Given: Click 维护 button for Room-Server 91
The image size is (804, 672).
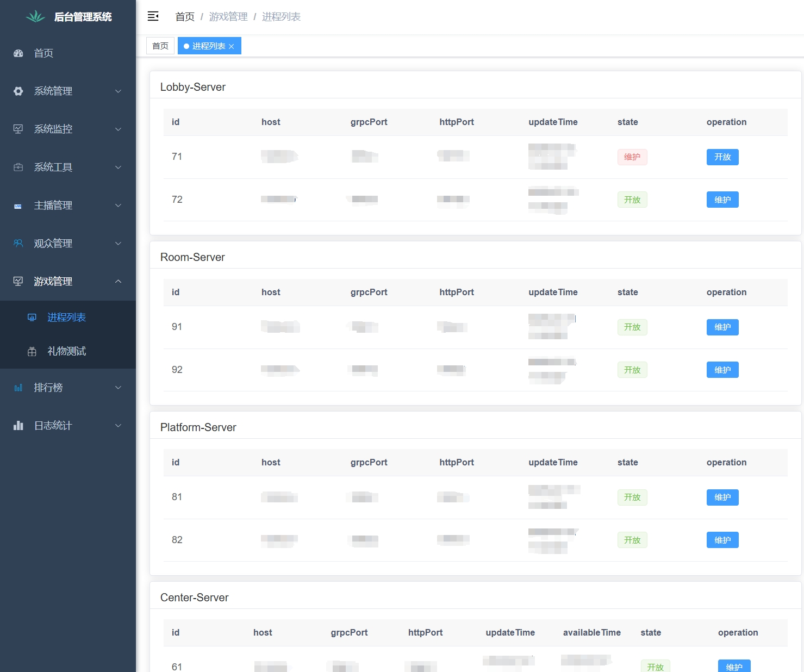Looking at the screenshot, I should point(722,327).
